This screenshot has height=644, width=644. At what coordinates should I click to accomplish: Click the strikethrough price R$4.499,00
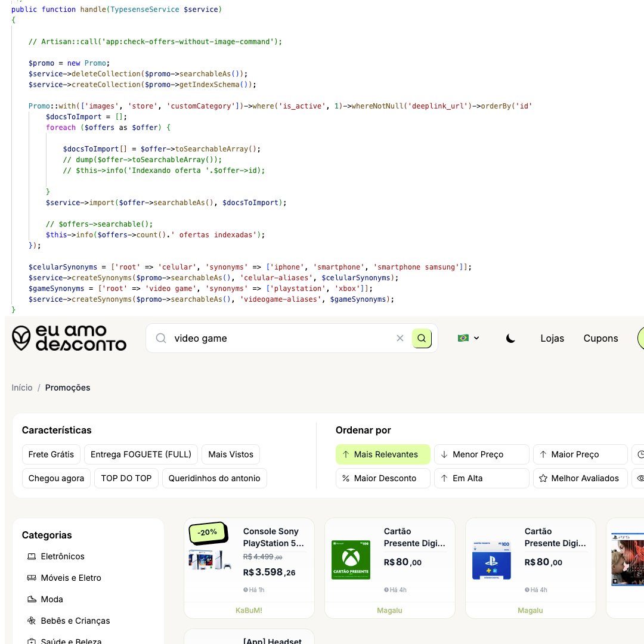262,557
